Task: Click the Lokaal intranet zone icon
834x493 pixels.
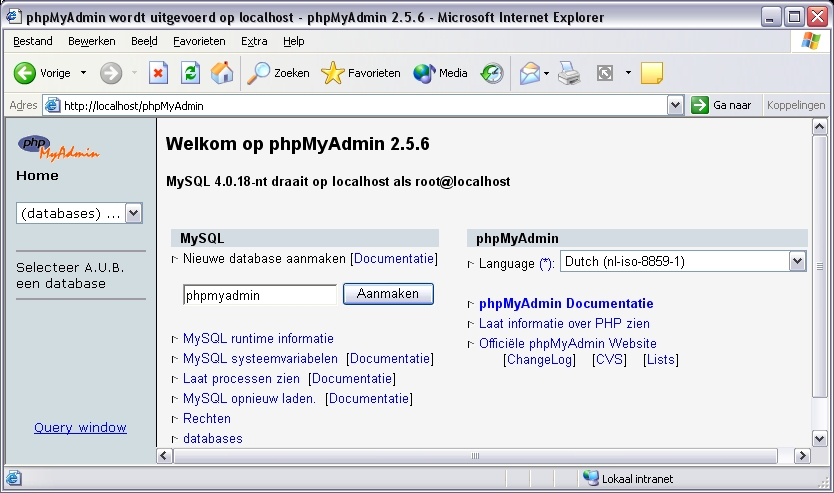Action: (590, 478)
